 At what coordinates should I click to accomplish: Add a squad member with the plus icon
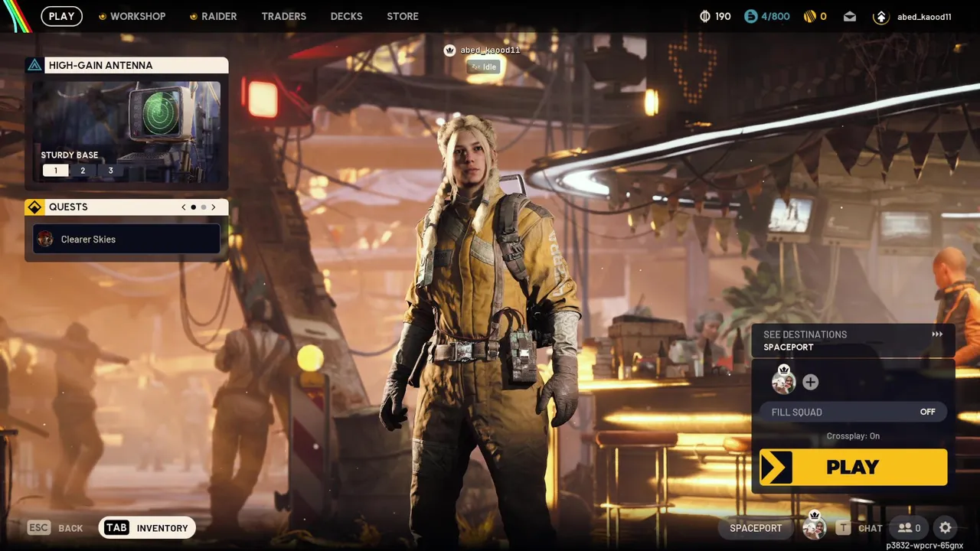click(x=810, y=382)
